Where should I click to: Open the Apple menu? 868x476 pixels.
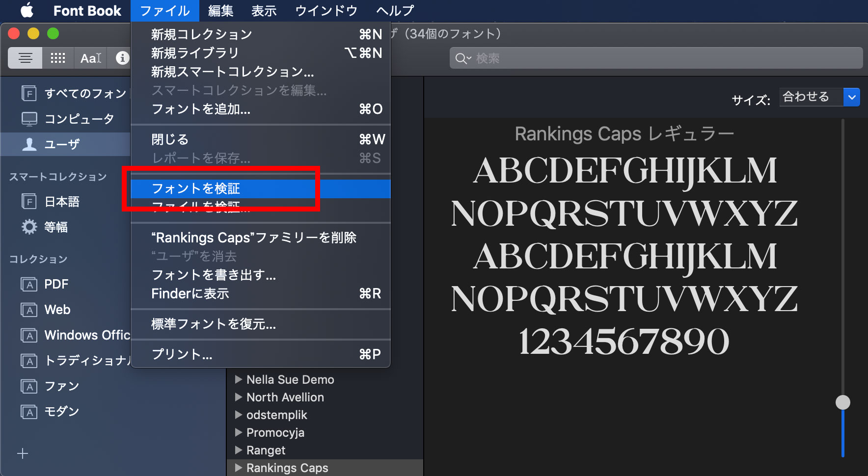[27, 10]
